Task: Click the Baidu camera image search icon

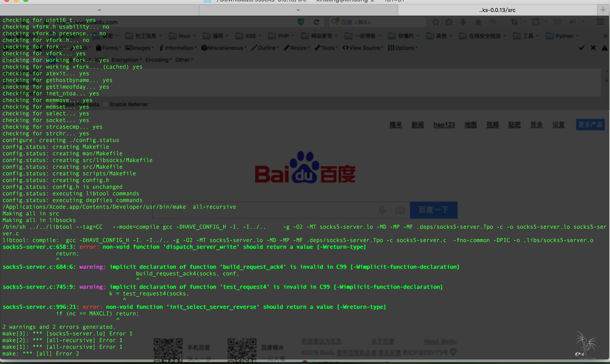Action: coord(400,210)
